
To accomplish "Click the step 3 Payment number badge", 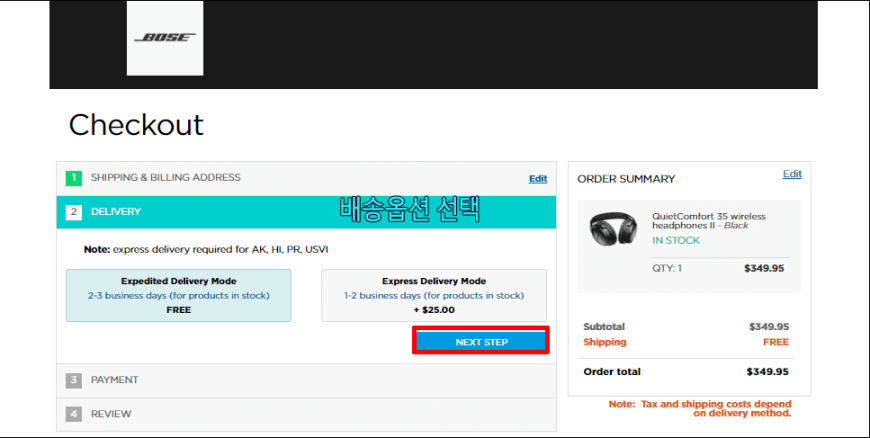I will click(x=73, y=380).
